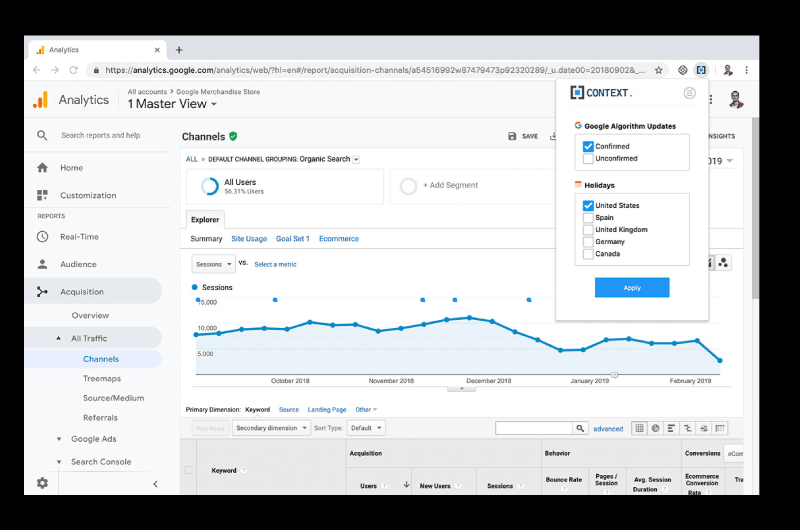Switch to pivot view icon
Image resolution: width=800 pixels, height=530 pixels.
point(720,428)
